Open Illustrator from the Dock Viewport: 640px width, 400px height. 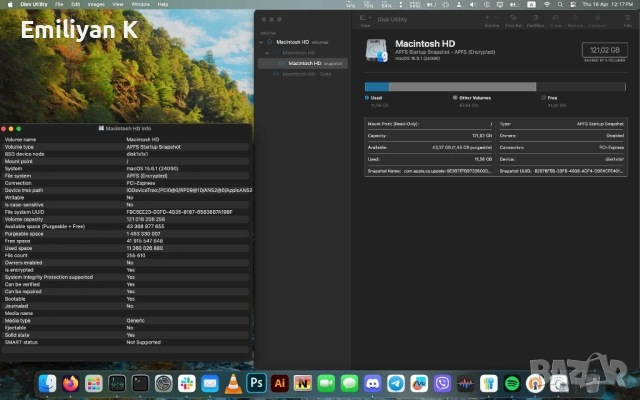pyautogui.click(x=280, y=383)
